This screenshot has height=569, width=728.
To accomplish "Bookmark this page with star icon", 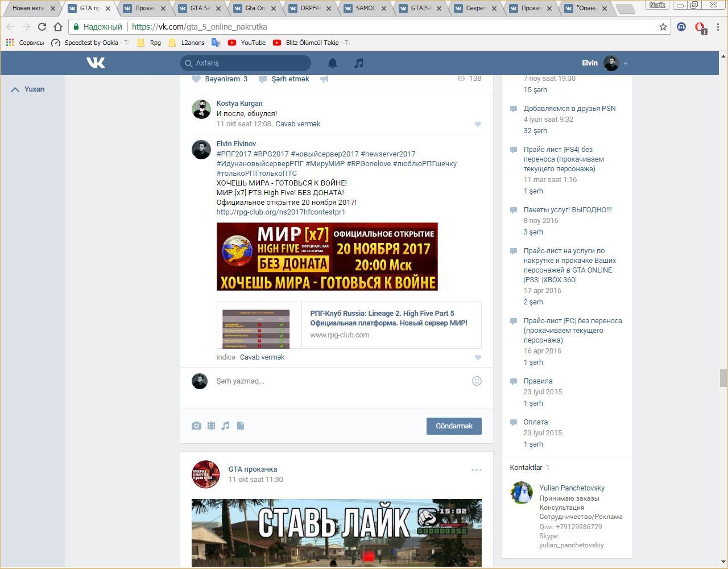I will 663,27.
